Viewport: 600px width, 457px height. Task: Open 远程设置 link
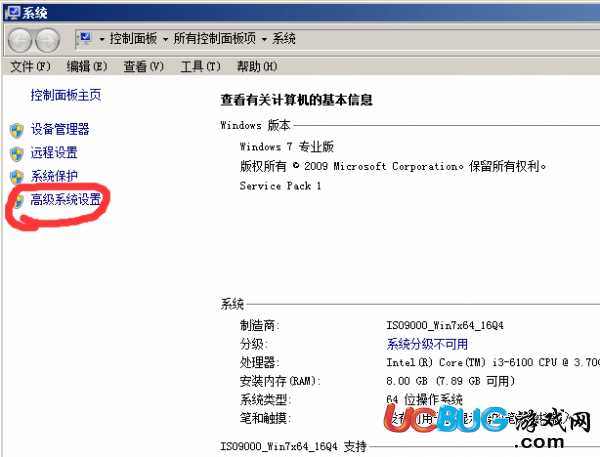pyautogui.click(x=54, y=152)
